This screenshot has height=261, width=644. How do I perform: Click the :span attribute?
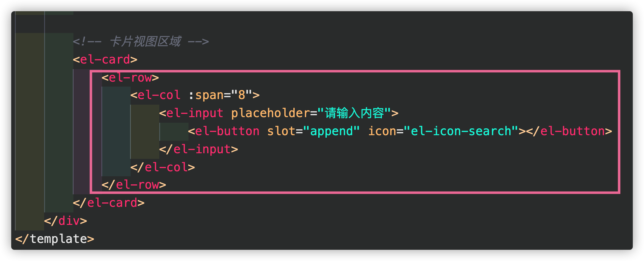tap(206, 95)
